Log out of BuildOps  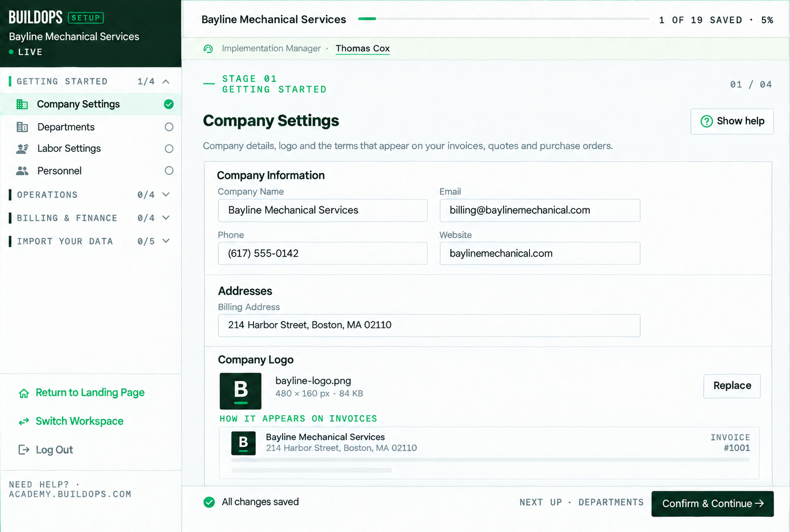coord(46,450)
